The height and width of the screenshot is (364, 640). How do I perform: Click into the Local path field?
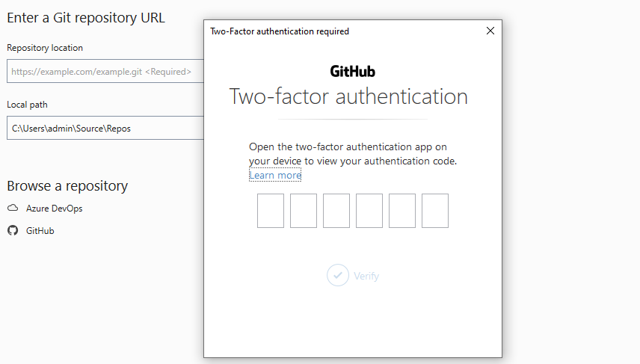tap(105, 128)
